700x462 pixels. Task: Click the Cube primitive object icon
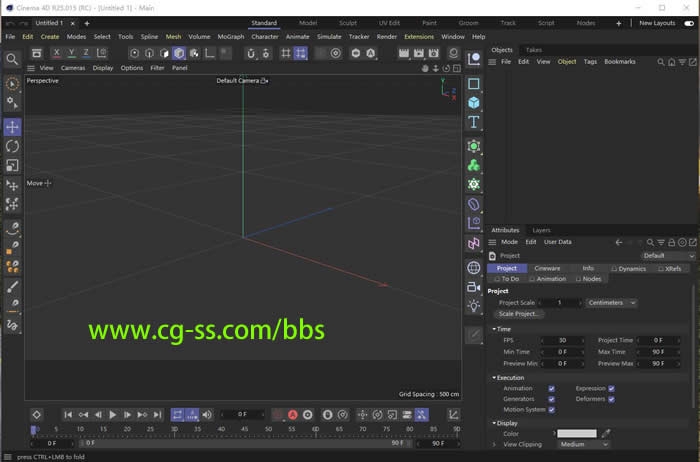474,103
